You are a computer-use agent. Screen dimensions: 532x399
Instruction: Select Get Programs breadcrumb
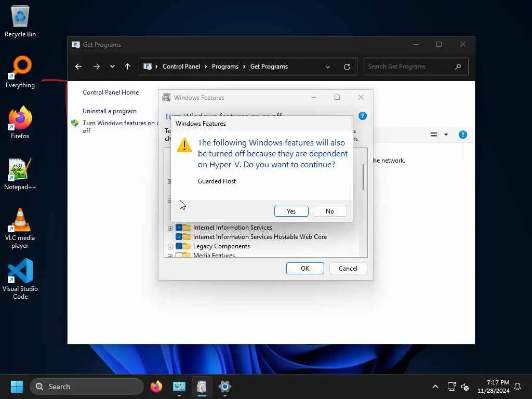coord(269,66)
